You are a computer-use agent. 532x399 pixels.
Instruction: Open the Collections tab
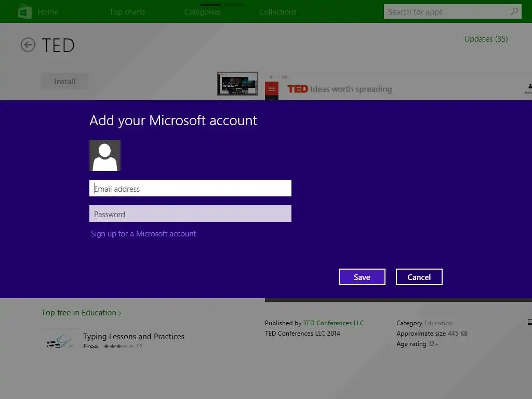278,12
